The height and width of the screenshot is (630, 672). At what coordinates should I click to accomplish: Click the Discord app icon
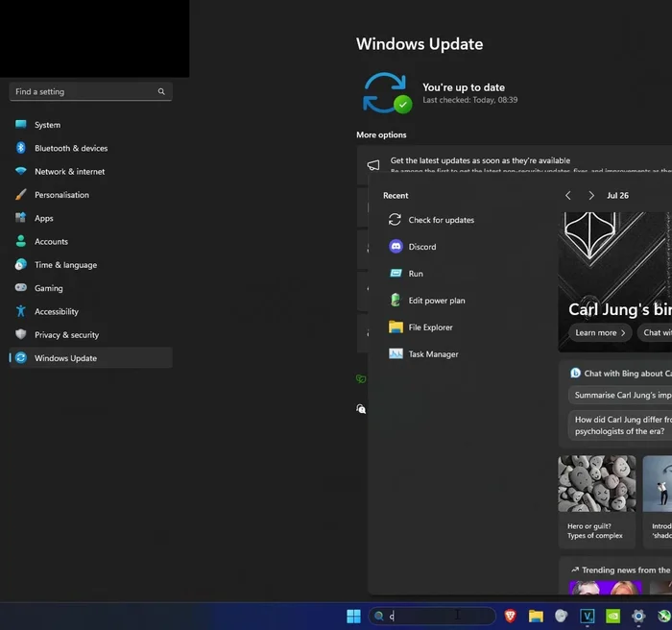click(x=396, y=247)
